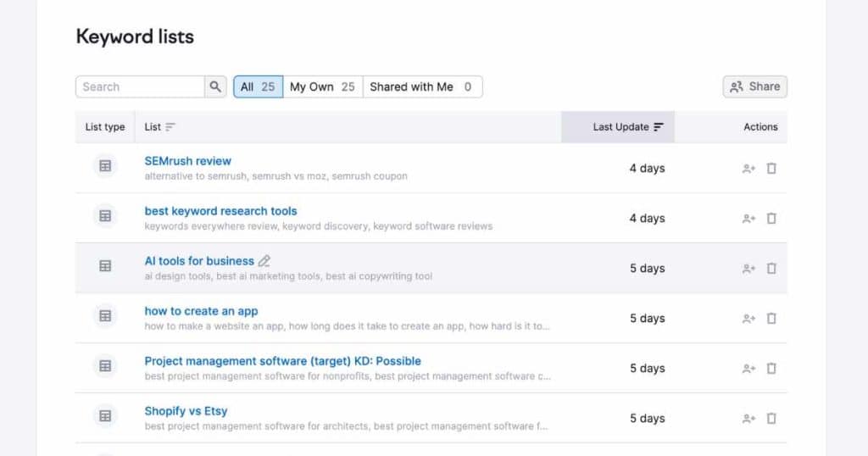Viewport: 868px width, 456px height.
Task: Click 4 days in SEMrush review row
Action: point(647,168)
